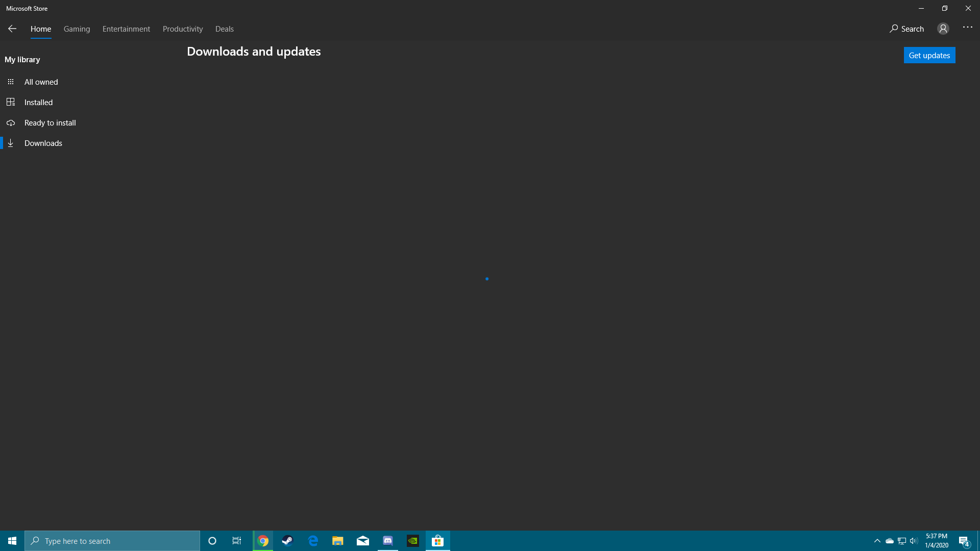Close the Microsoft Store window
980x551 pixels.
[968, 8]
